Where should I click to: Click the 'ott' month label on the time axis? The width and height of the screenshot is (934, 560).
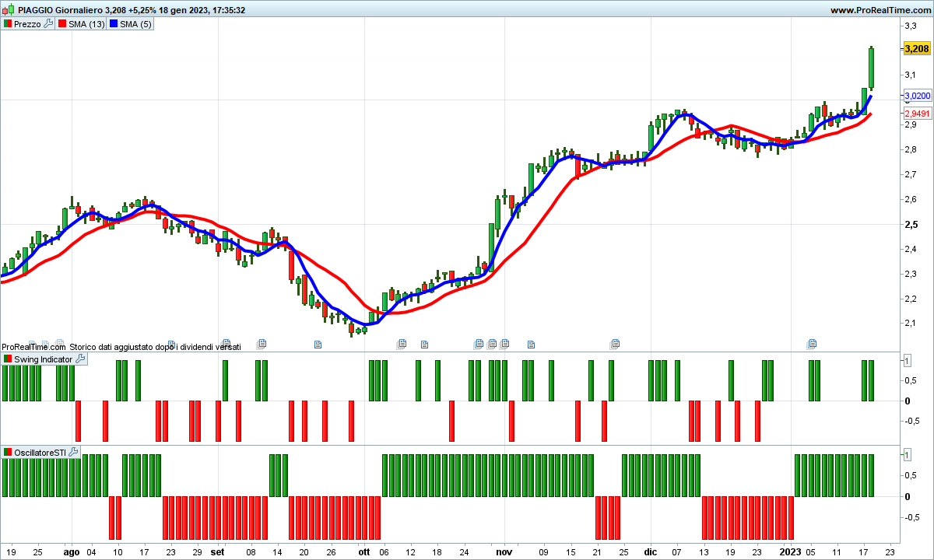coord(364,552)
